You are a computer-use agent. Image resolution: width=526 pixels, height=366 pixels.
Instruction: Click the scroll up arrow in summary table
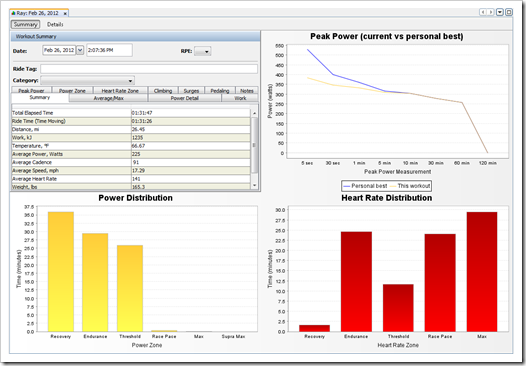click(254, 113)
